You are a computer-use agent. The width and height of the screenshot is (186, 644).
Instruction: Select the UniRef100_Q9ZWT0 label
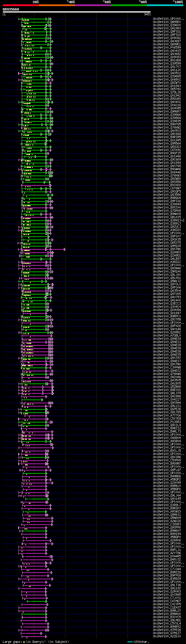[167, 83]
